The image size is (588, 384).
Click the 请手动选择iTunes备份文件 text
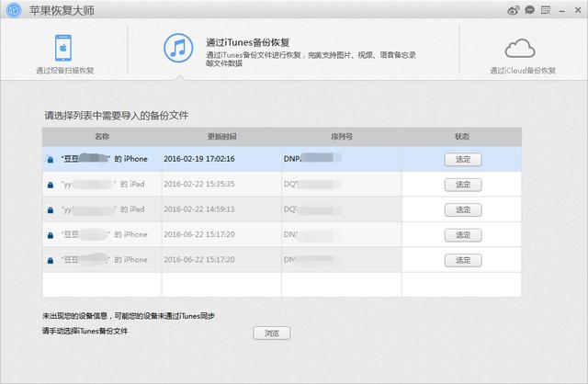coord(85,331)
